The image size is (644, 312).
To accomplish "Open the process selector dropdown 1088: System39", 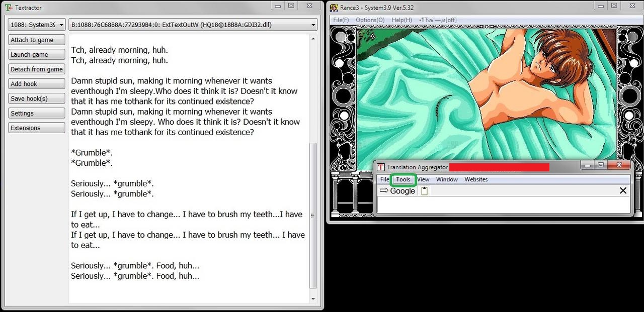I will click(37, 25).
